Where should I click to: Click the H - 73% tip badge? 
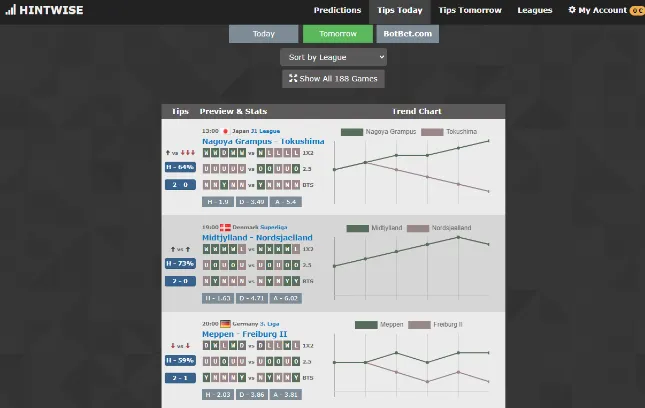coord(180,263)
